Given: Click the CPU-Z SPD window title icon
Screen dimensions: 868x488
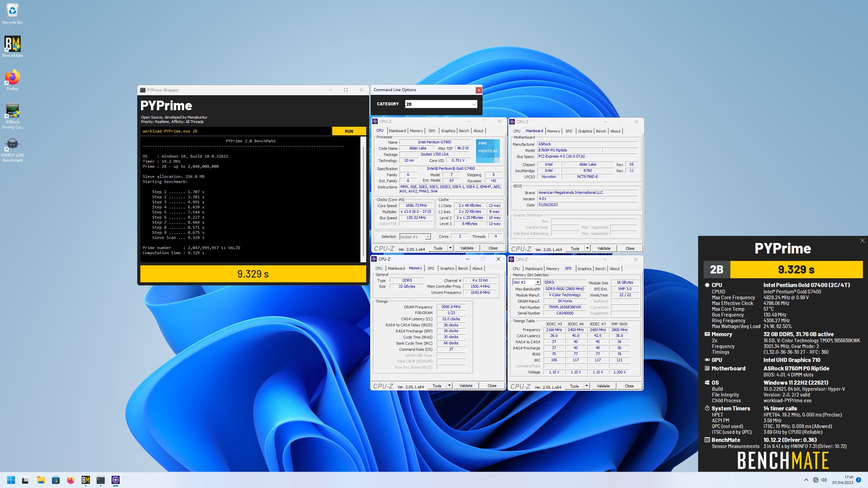Looking at the screenshot, I should click(511, 259).
